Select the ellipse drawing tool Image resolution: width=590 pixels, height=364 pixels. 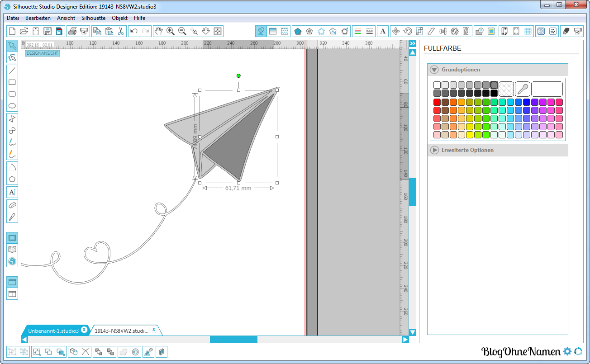tap(12, 106)
